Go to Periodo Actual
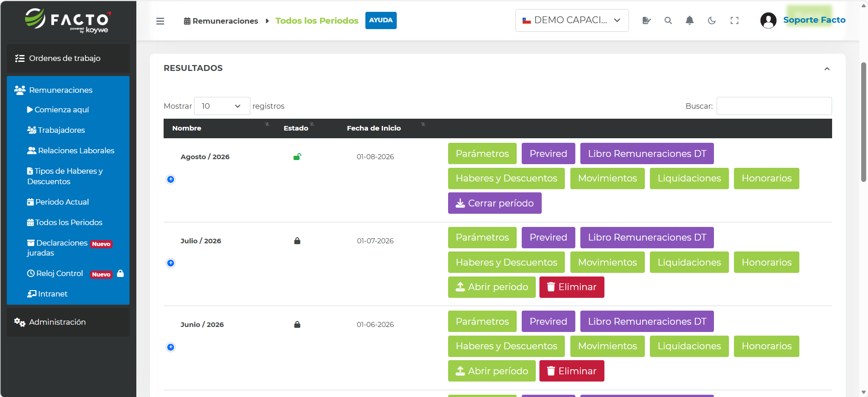This screenshot has width=868, height=397. [x=58, y=202]
